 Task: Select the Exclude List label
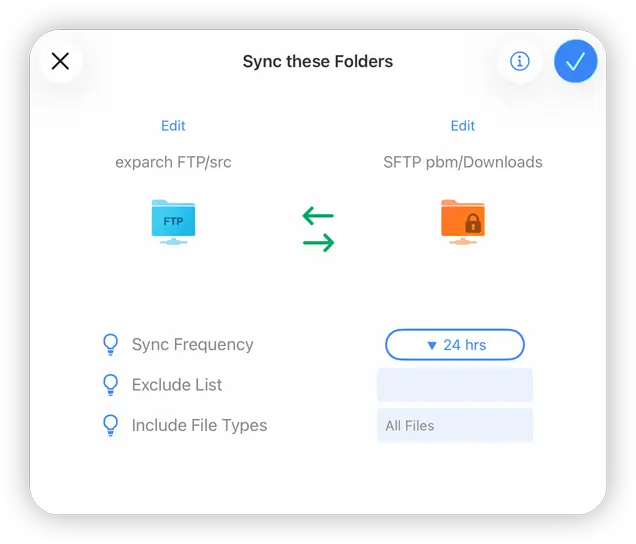[x=177, y=385]
